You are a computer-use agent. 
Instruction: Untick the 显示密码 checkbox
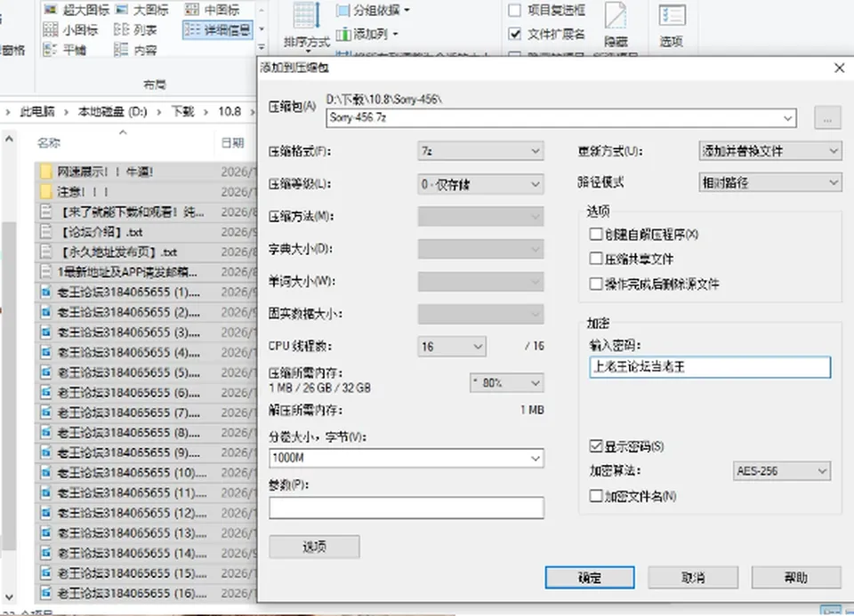(x=596, y=446)
